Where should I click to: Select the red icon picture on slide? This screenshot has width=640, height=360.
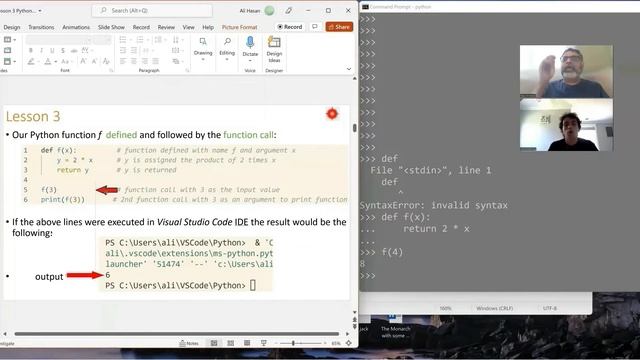[332, 114]
